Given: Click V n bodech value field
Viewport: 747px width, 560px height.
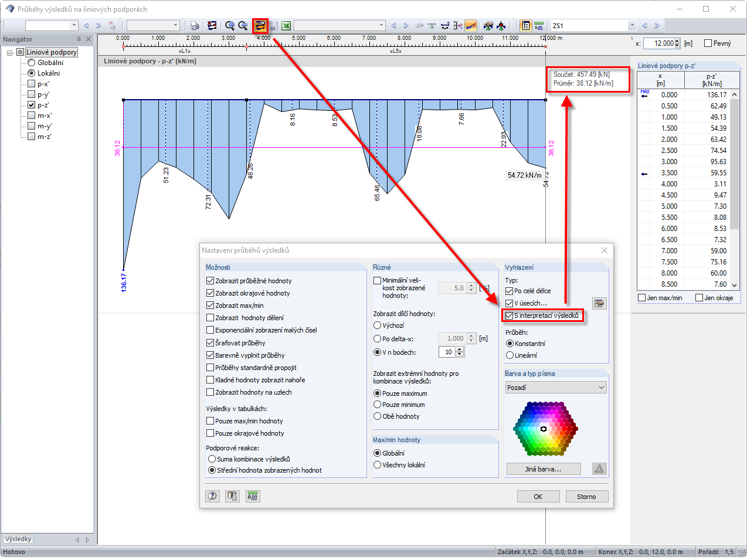Looking at the screenshot, I should click(447, 352).
